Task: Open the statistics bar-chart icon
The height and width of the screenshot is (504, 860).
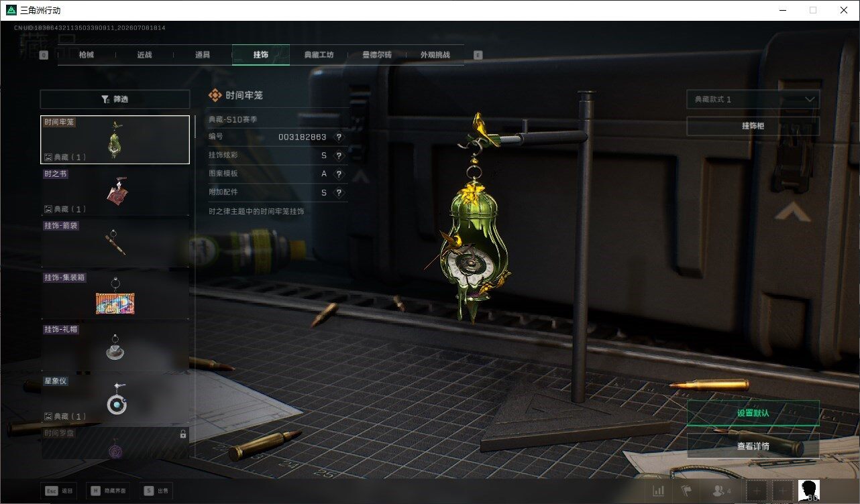Action: coord(659,491)
